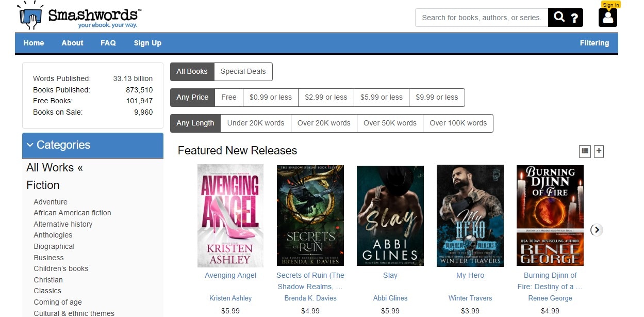The width and height of the screenshot is (644, 317).
Task: Open the Christian category
Action: point(48,280)
